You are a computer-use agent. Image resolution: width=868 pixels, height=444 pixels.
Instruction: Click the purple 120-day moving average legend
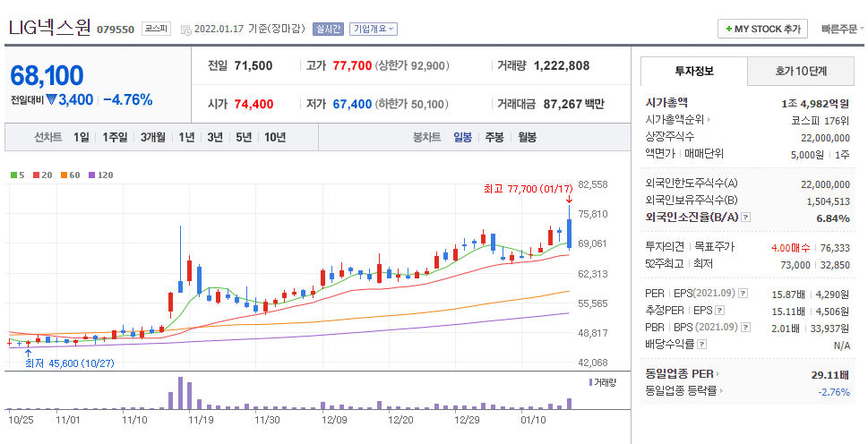coord(100,175)
